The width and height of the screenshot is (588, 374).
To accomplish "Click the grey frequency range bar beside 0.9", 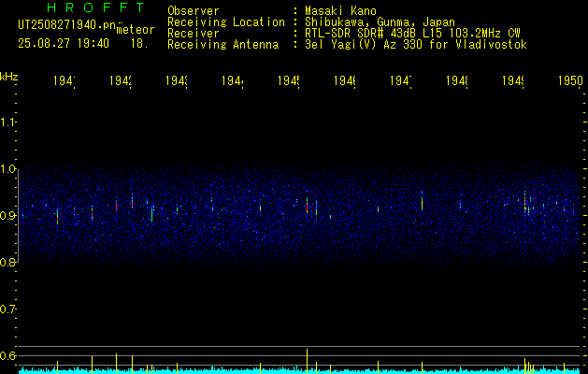I will coord(18,216).
